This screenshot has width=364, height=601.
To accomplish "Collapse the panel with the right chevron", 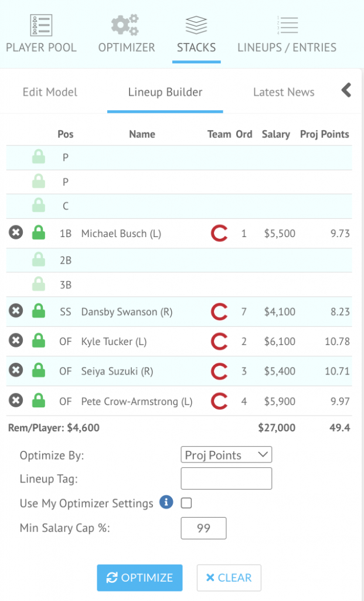I will (x=346, y=90).
